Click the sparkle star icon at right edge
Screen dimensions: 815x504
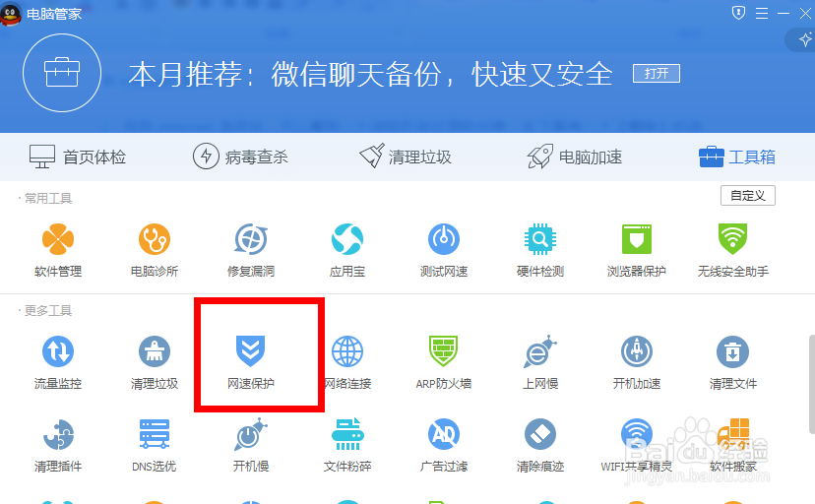point(805,39)
